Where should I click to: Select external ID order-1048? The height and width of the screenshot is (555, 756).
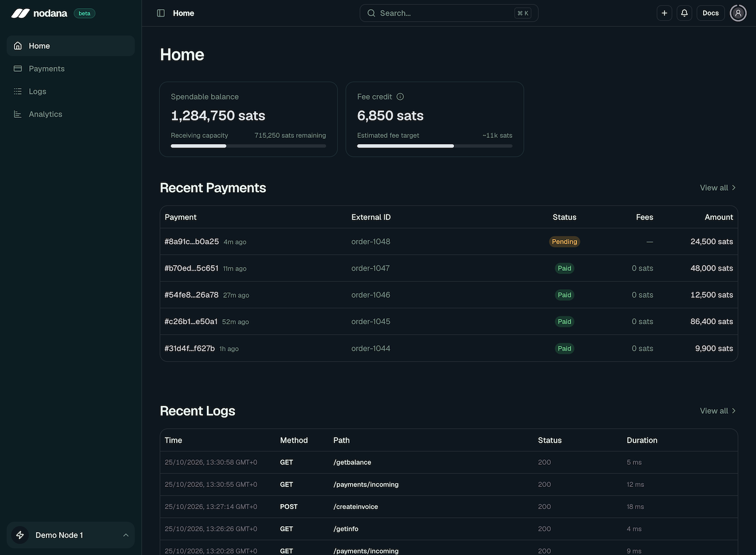point(371,242)
